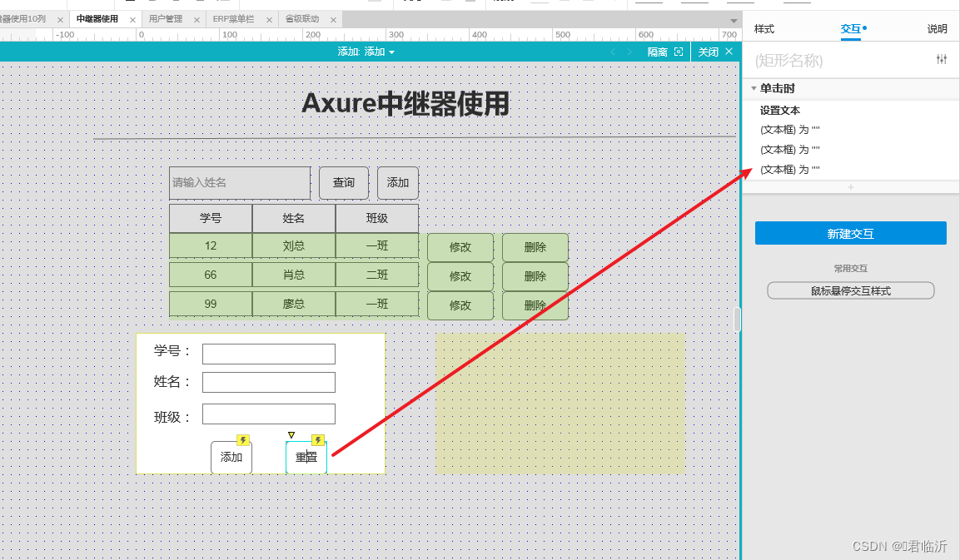Go to next state arrow
Image resolution: width=960 pixels, height=560 pixels.
(x=629, y=52)
